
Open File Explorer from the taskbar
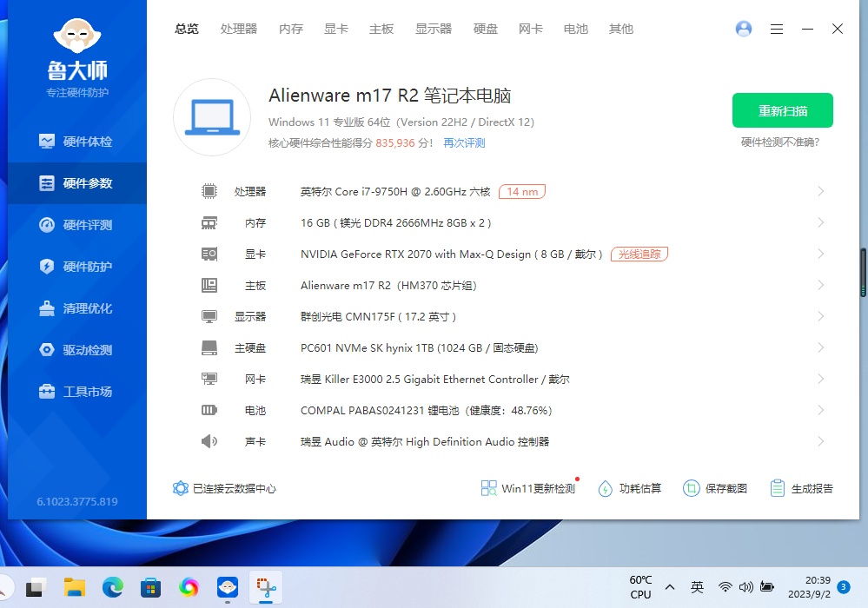(x=75, y=587)
